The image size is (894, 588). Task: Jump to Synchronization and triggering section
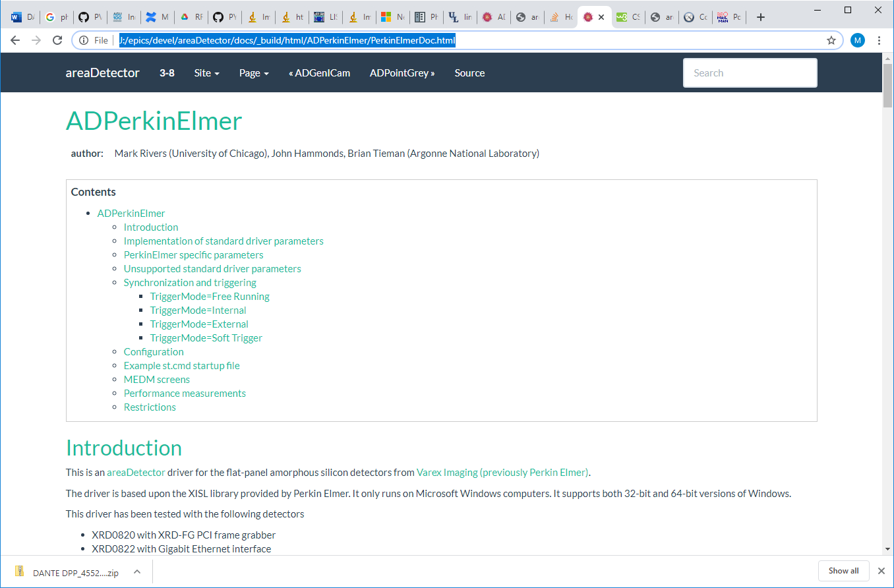pyautogui.click(x=190, y=283)
